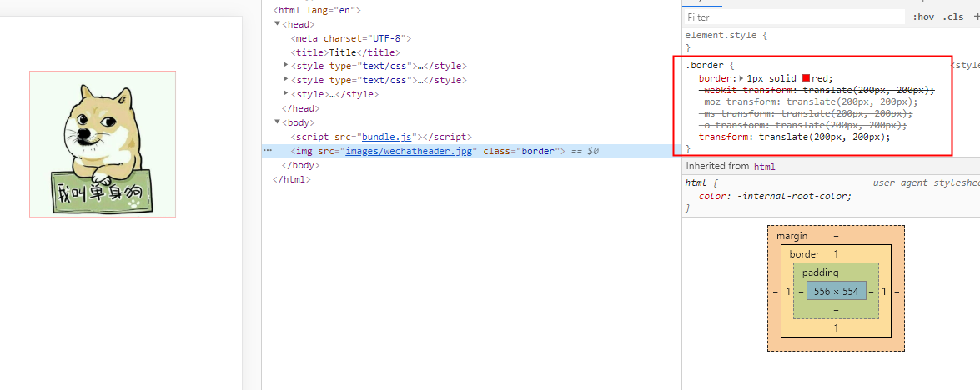Select the img class="border" element row
The height and width of the screenshot is (390, 980).
click(471, 151)
